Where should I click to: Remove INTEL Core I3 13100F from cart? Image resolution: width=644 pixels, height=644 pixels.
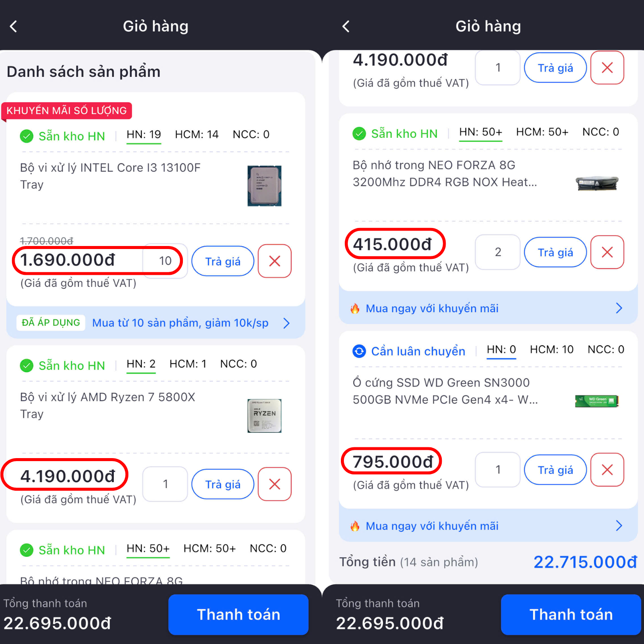point(274,261)
